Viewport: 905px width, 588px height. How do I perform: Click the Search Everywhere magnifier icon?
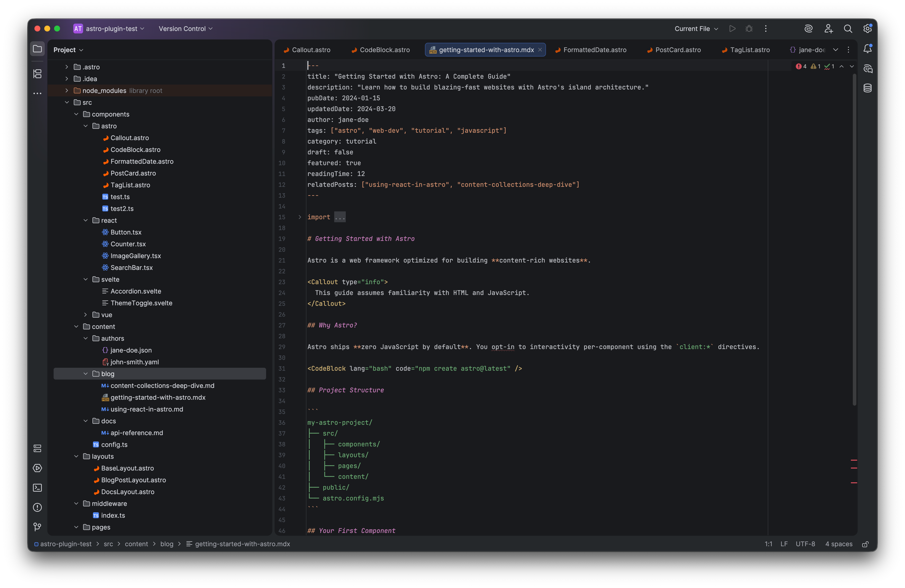[848, 29]
